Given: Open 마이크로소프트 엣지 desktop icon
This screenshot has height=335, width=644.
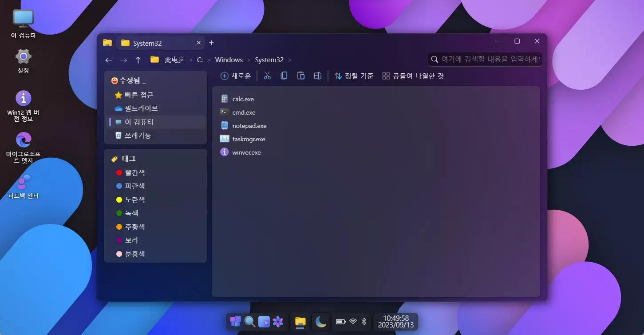Looking at the screenshot, I should point(24,148).
